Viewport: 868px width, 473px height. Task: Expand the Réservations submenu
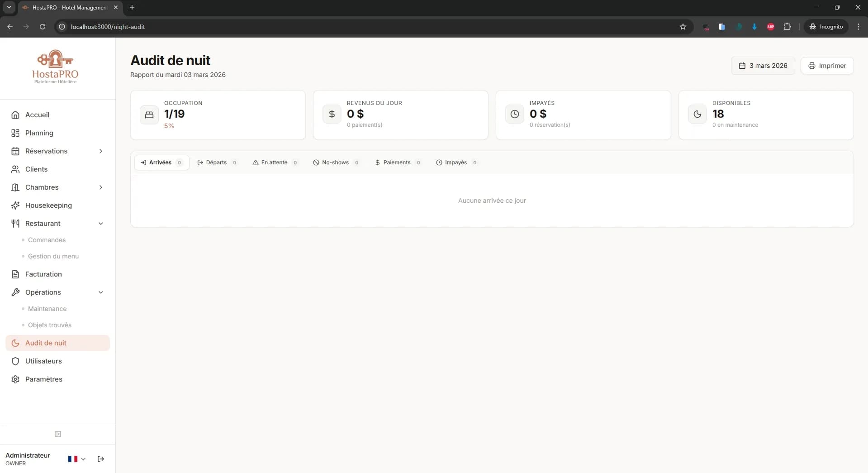(101, 151)
